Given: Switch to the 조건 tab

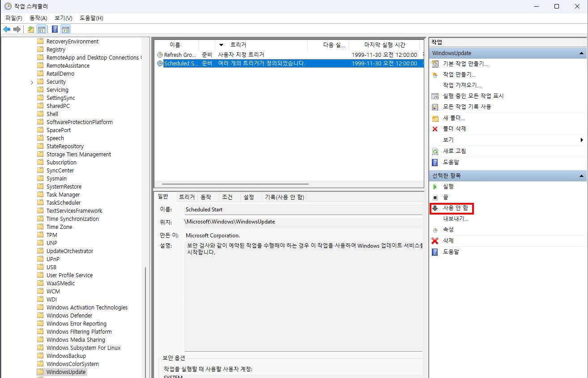Looking at the screenshot, I should (x=227, y=197).
